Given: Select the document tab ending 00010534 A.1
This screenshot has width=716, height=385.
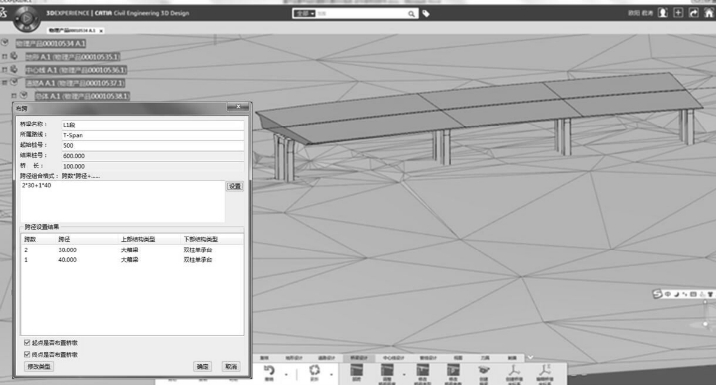Looking at the screenshot, I should pos(72,31).
